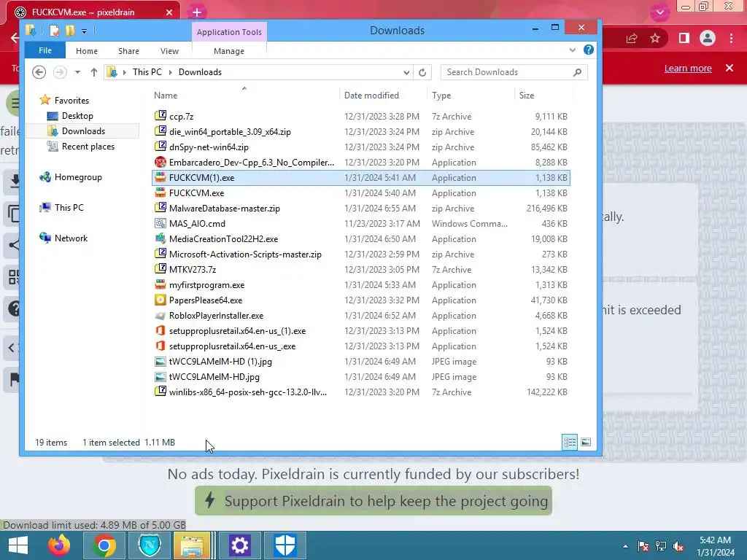Open the quick access toolbar customize dropdown

click(x=84, y=31)
